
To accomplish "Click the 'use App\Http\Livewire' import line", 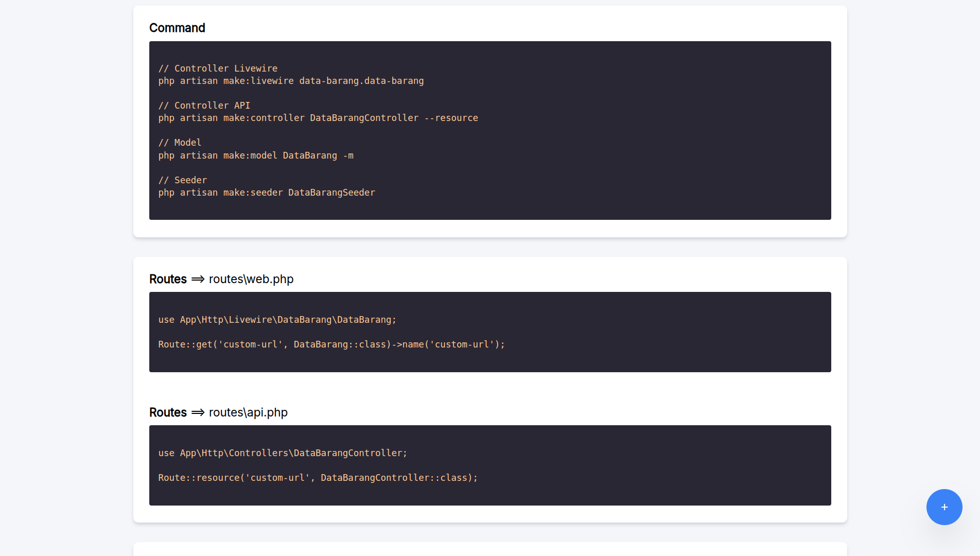I will (x=277, y=320).
